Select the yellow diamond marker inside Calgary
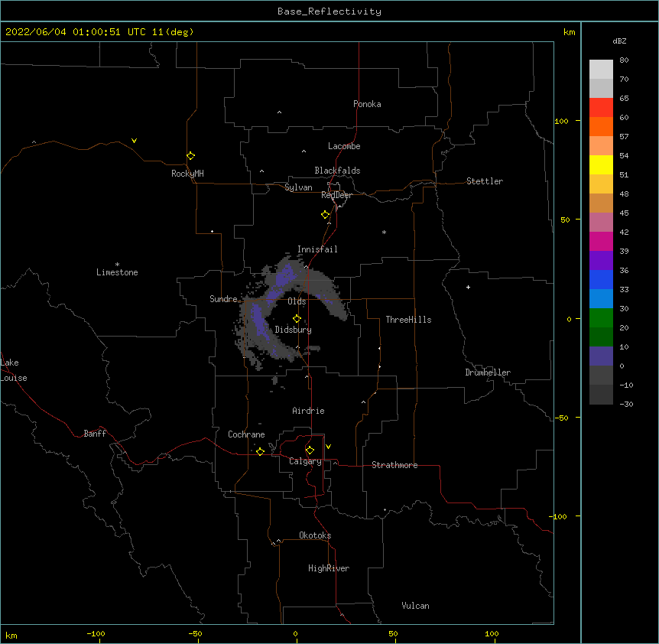The image size is (659, 644). pyautogui.click(x=310, y=450)
